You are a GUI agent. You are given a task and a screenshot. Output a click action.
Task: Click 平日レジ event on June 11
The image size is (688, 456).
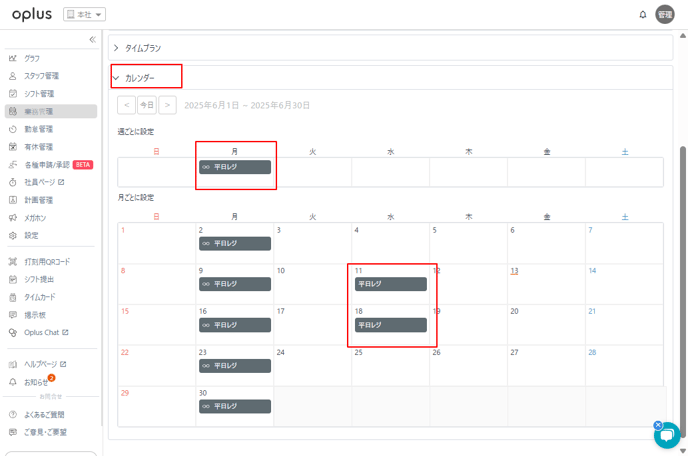[390, 284]
